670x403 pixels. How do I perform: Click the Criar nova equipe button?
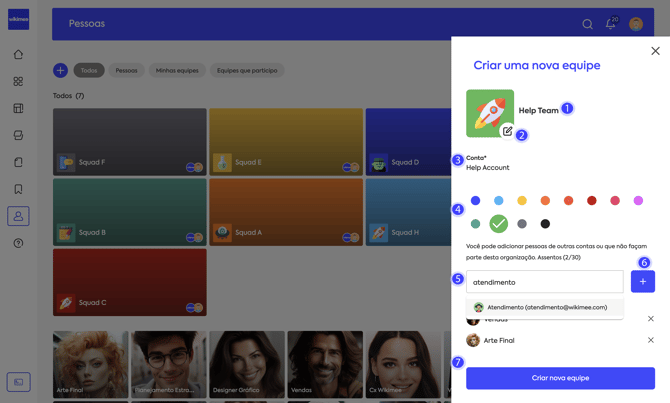560,378
